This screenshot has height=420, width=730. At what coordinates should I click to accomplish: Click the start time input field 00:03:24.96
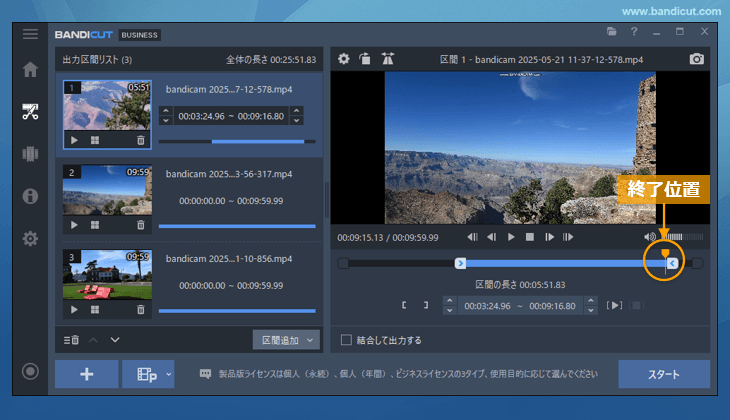(203, 116)
